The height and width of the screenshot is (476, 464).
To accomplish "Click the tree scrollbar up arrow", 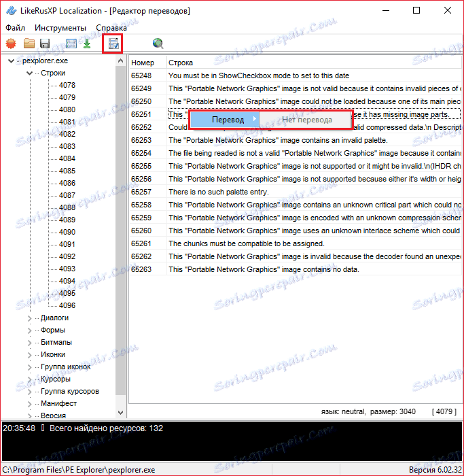I will [x=120, y=61].
